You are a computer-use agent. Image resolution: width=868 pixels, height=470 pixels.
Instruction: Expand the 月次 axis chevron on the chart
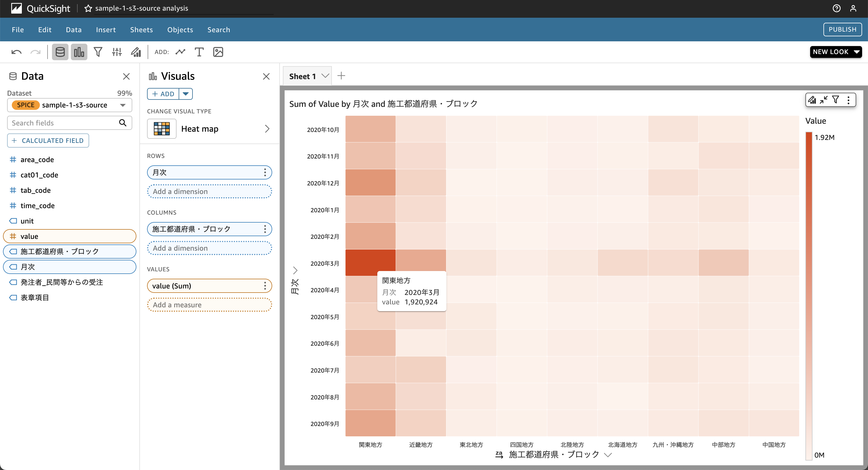click(x=295, y=270)
